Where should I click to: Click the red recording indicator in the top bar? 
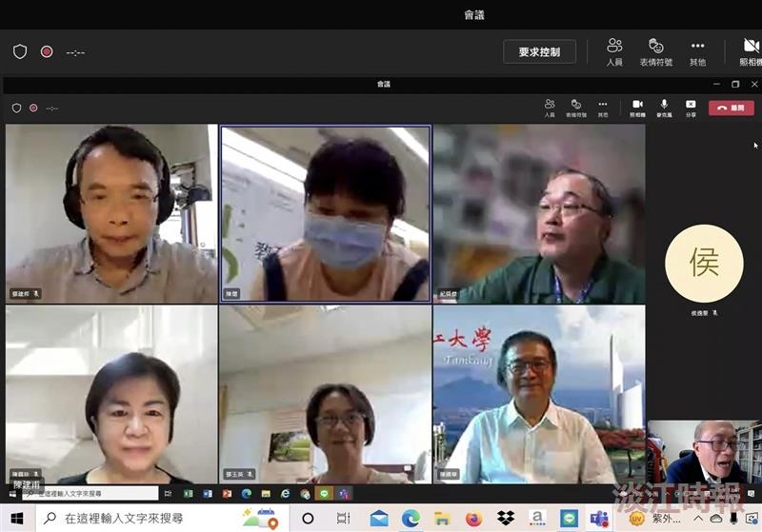(x=47, y=51)
